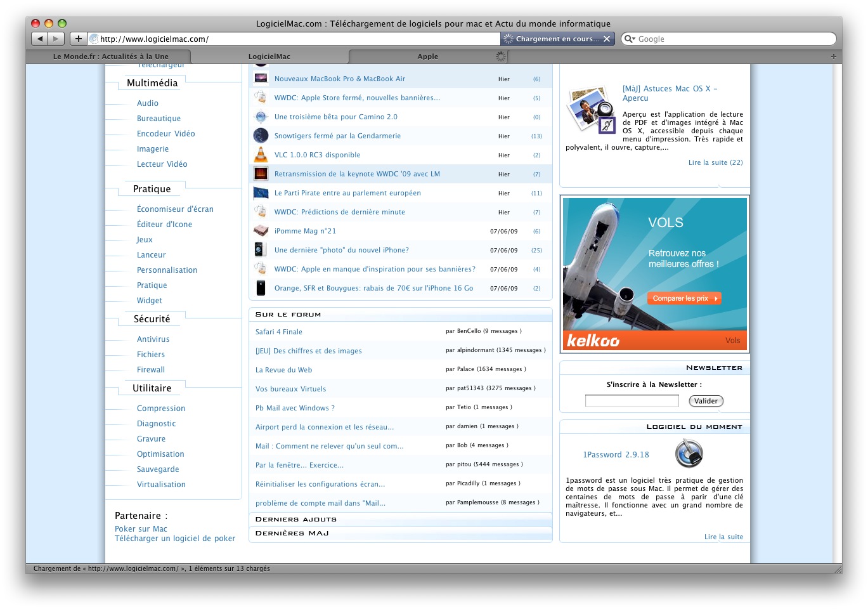The width and height of the screenshot is (868, 609).
Task: Select the EU flag Parti Pirate icon
Action: [261, 193]
